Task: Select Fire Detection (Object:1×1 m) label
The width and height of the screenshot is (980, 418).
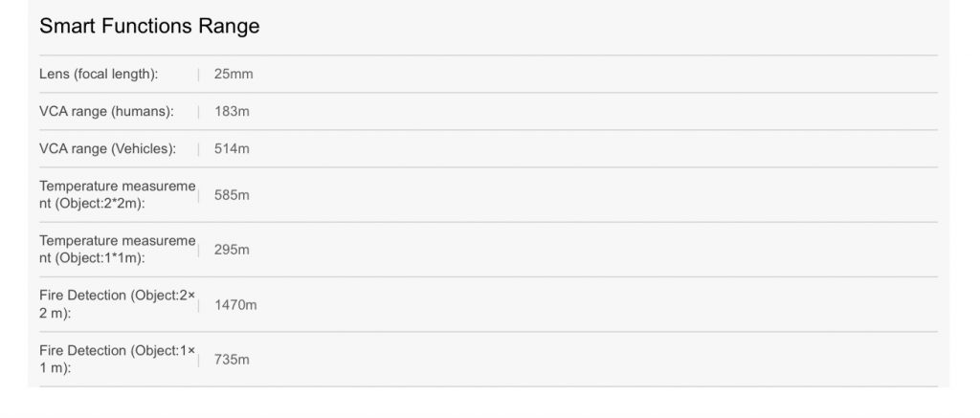Action: [x=117, y=359]
